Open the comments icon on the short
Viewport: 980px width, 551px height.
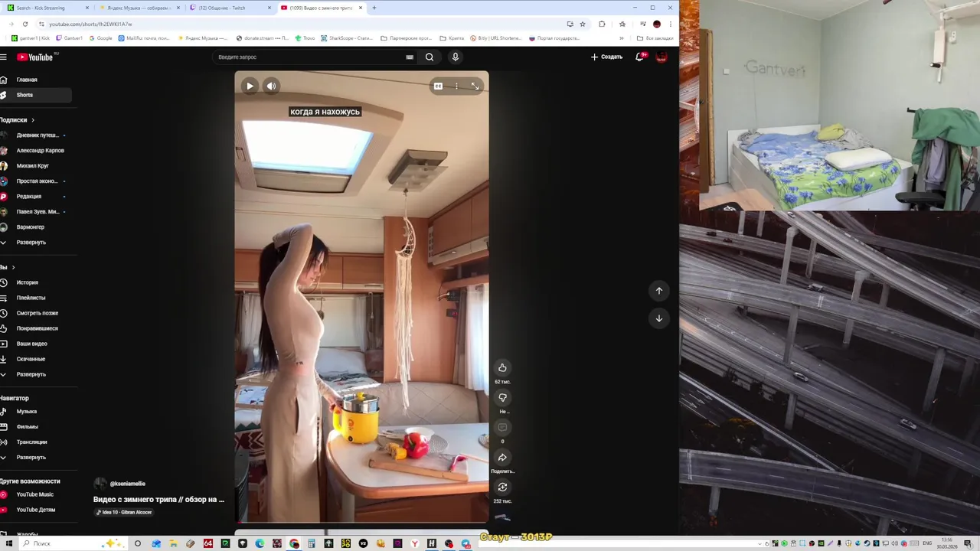coord(502,427)
